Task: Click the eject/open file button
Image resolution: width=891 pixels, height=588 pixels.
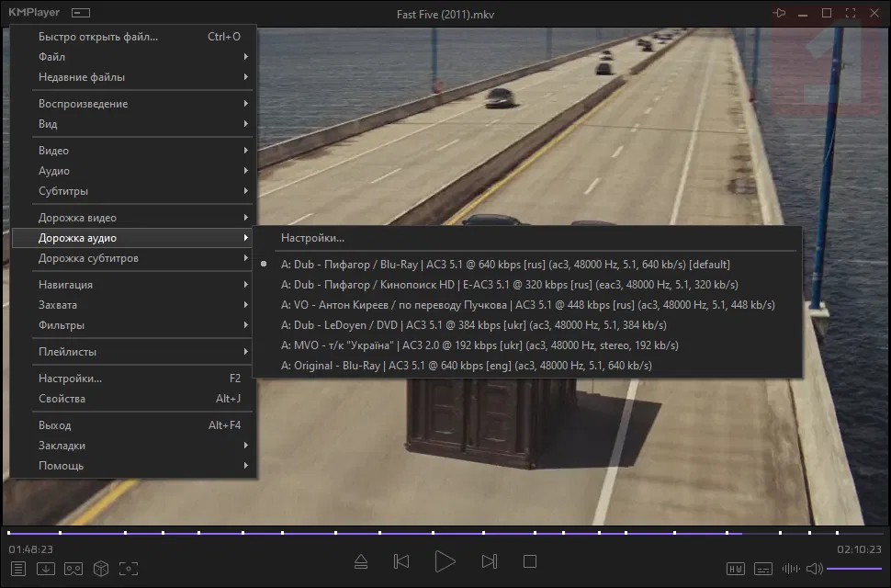Action: coord(361,562)
